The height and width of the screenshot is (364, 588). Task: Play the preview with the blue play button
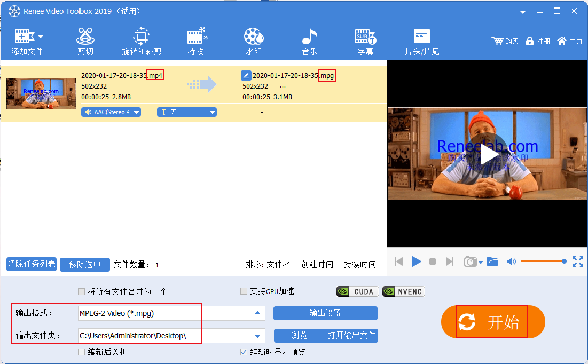click(x=416, y=262)
